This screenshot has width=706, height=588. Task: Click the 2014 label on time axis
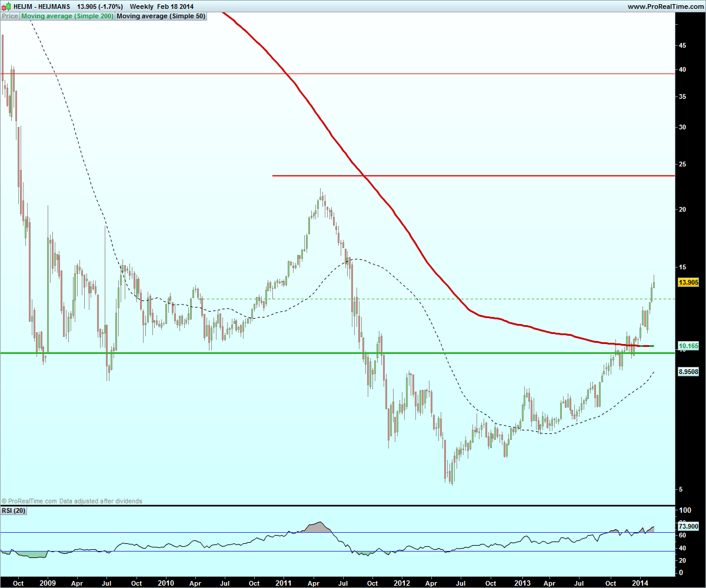click(x=641, y=581)
